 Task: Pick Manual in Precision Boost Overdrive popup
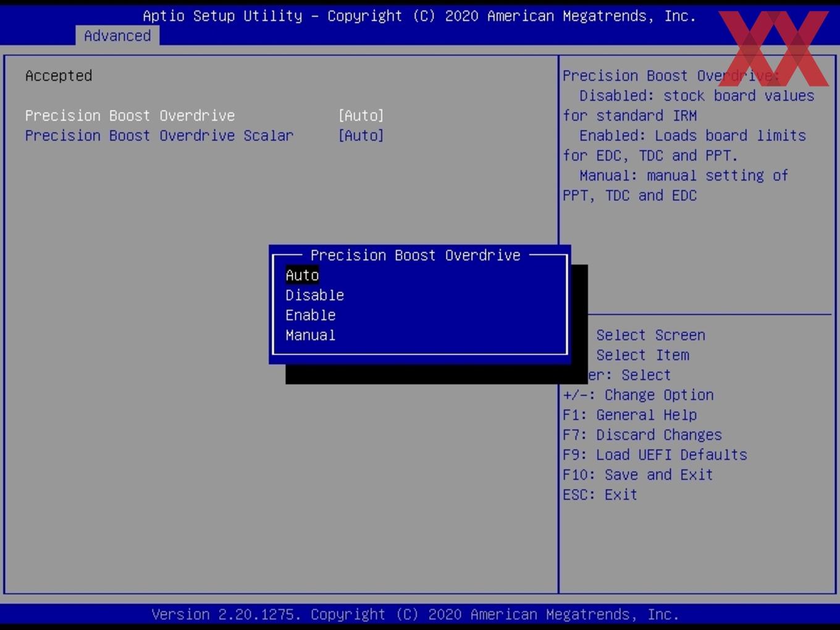pos(310,335)
